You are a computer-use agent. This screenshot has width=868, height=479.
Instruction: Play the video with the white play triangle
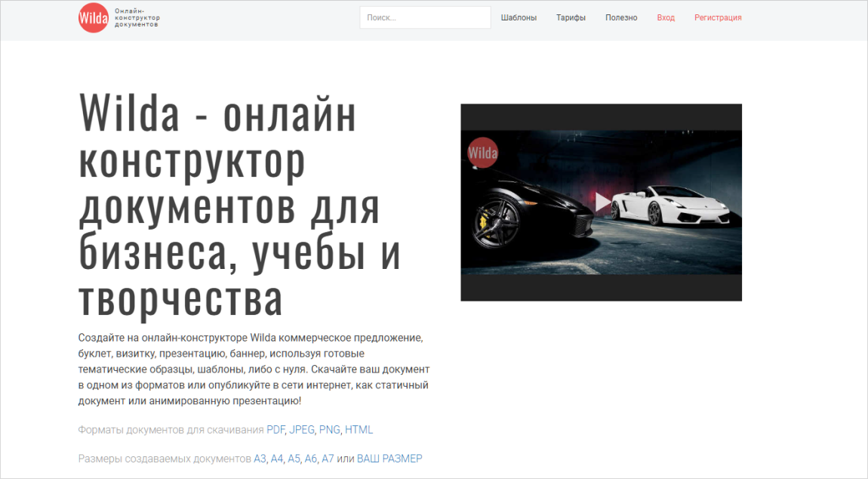[602, 202]
